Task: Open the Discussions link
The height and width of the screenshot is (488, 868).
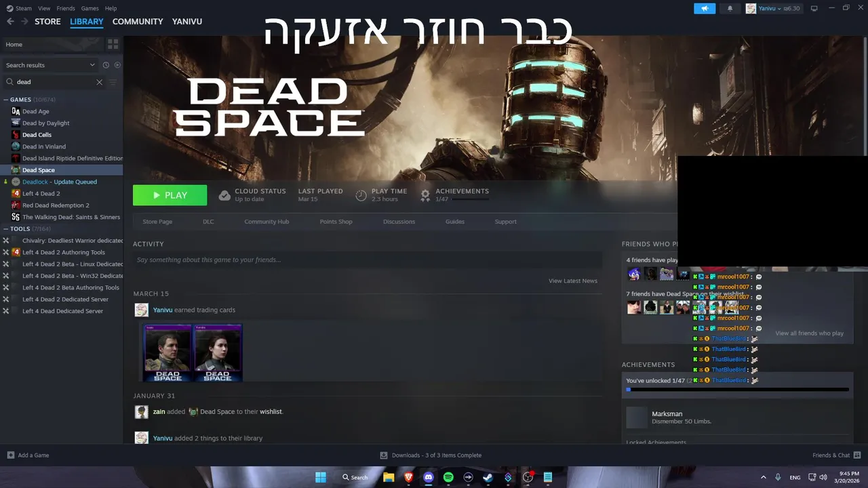Action: [x=399, y=222]
